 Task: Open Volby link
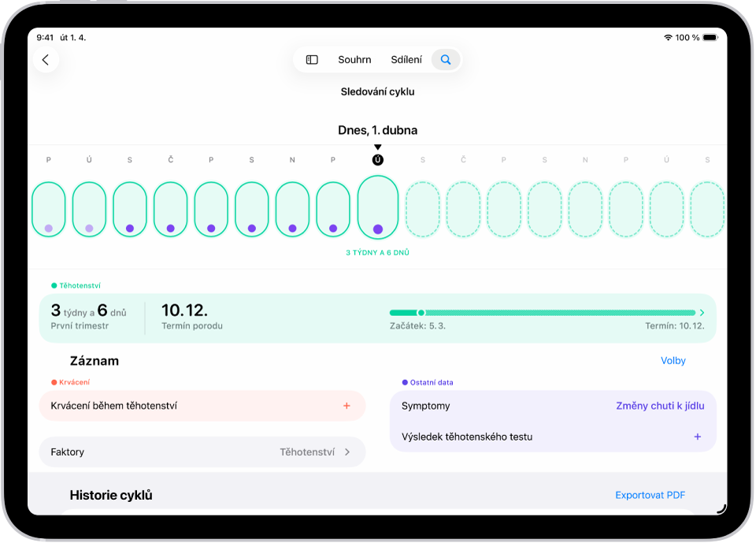(x=673, y=360)
